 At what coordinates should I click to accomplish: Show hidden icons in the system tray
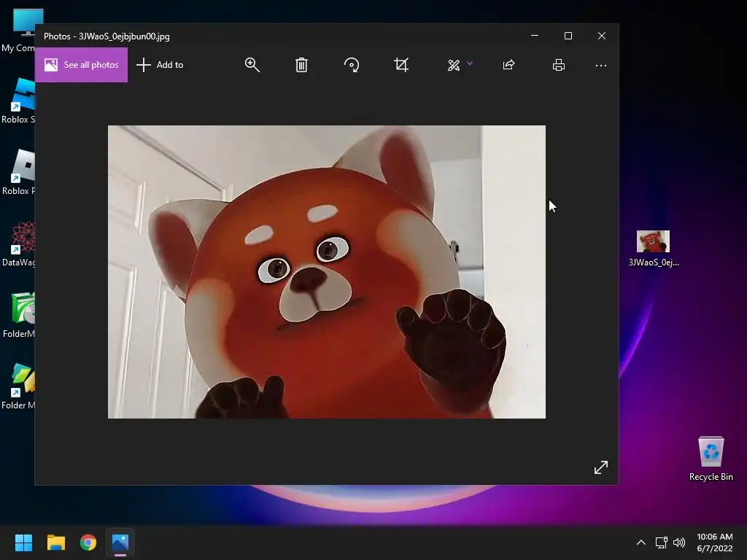pyautogui.click(x=640, y=542)
